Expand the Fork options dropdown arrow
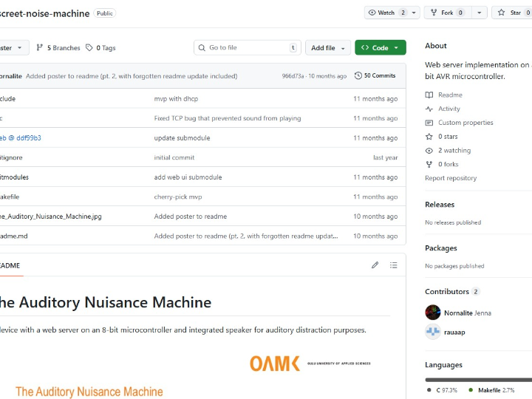 click(480, 13)
